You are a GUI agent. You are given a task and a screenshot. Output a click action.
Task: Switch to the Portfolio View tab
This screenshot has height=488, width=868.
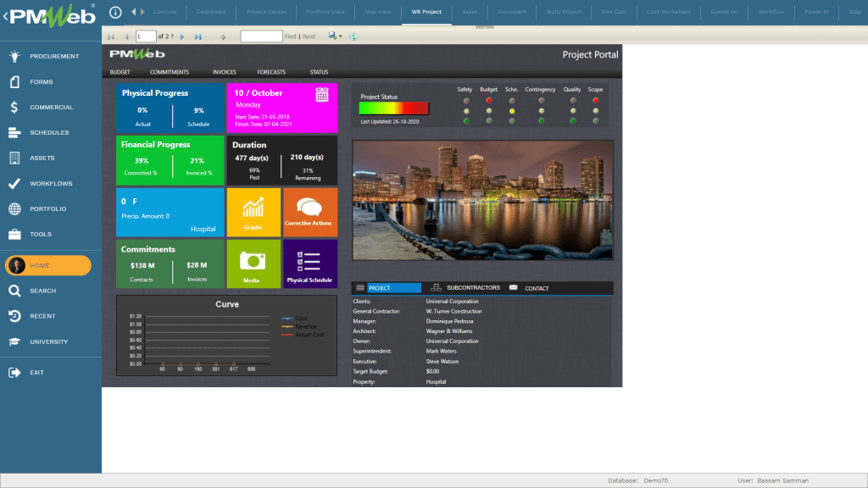pos(325,12)
